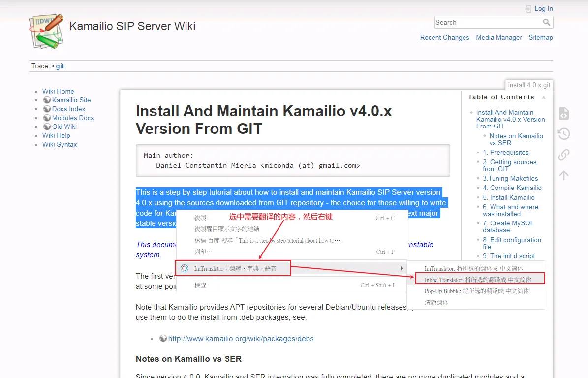This screenshot has width=588, height=378.
Task: Open the backlinks chain icon
Action: 563,155
